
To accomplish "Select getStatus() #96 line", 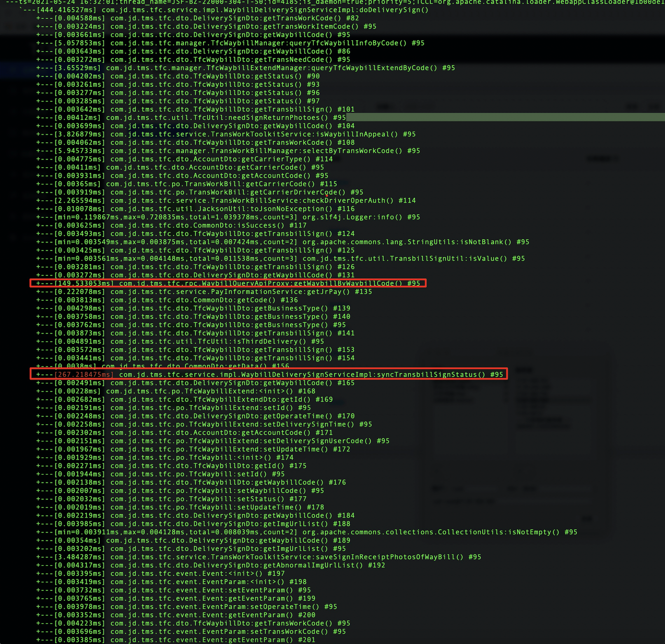I will 178,93.
